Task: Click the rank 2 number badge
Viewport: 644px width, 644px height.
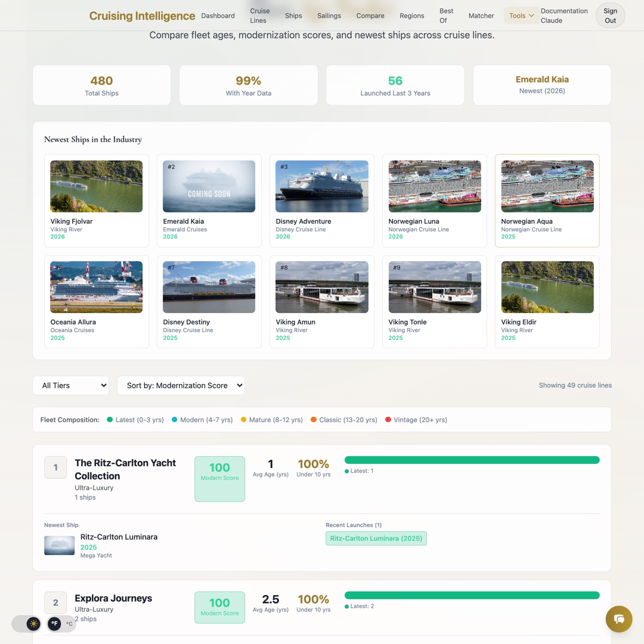Action: point(55,602)
